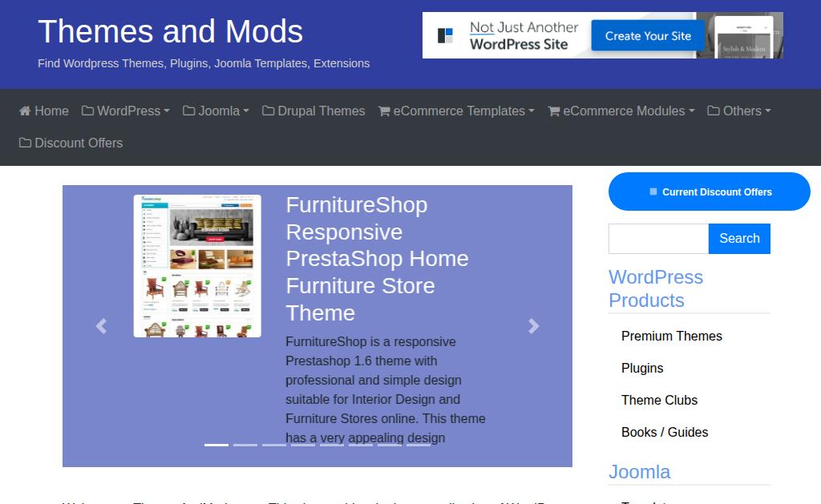Select the first carousel slide indicator
Screen dimensions: 821x504
[x=216, y=445]
